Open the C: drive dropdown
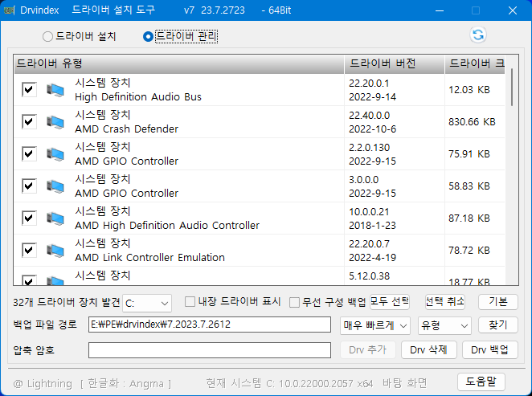Screen dimensions: 532x396 [147, 303]
